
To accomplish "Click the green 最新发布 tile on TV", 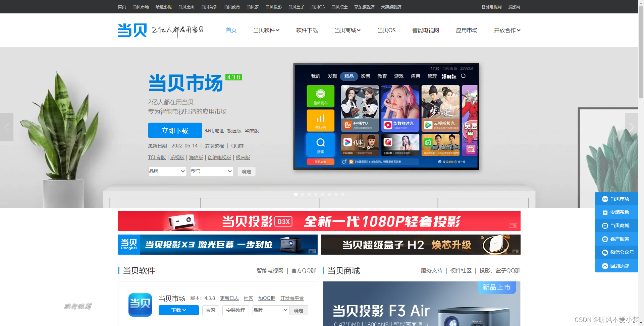I will (x=320, y=96).
